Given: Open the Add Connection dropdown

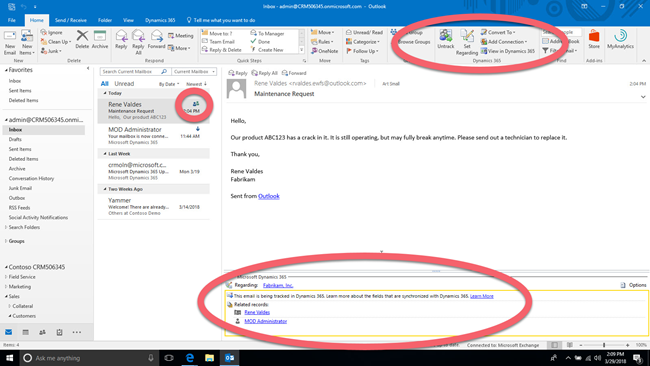Looking at the screenshot, I should click(504, 42).
